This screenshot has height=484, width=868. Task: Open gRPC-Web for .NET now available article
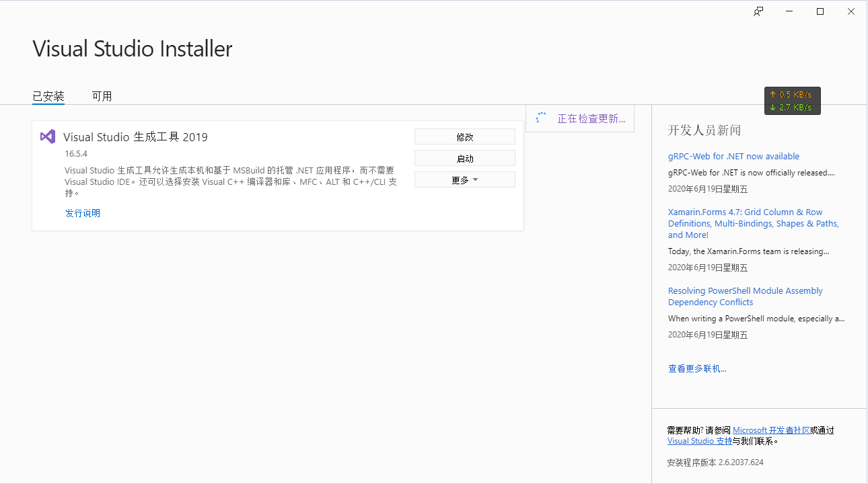coord(733,156)
